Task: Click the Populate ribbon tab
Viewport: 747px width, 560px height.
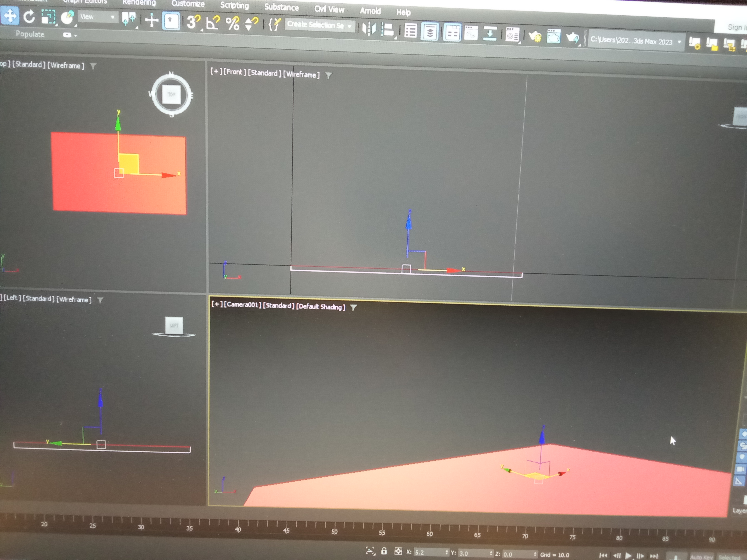Action: [30, 34]
